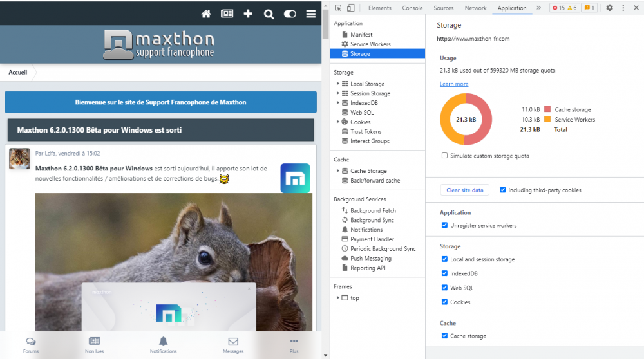The image size is (644, 359).
Task: Open the Learn more link
Action: [x=454, y=84]
